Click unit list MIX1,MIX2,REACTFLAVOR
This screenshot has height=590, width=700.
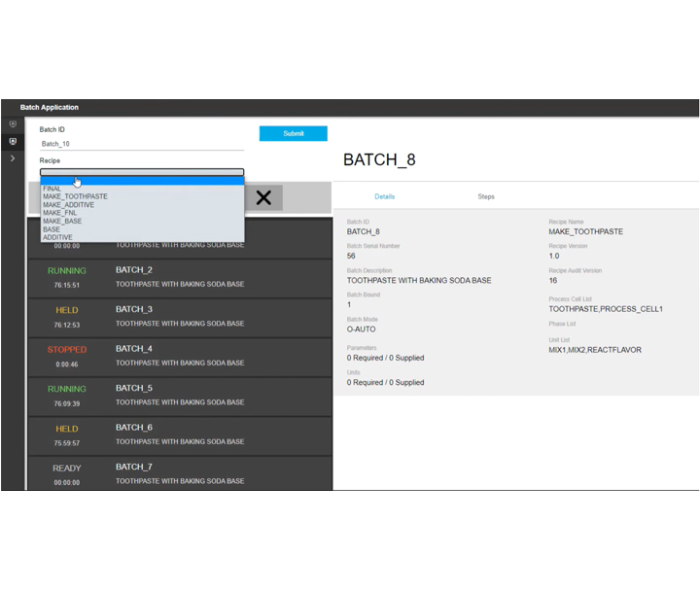[595, 350]
